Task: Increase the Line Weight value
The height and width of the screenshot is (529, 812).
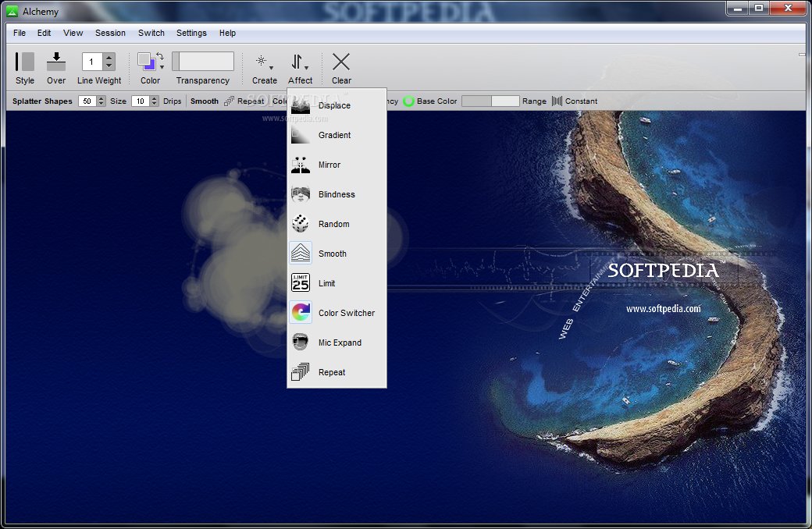Action: pos(109,57)
